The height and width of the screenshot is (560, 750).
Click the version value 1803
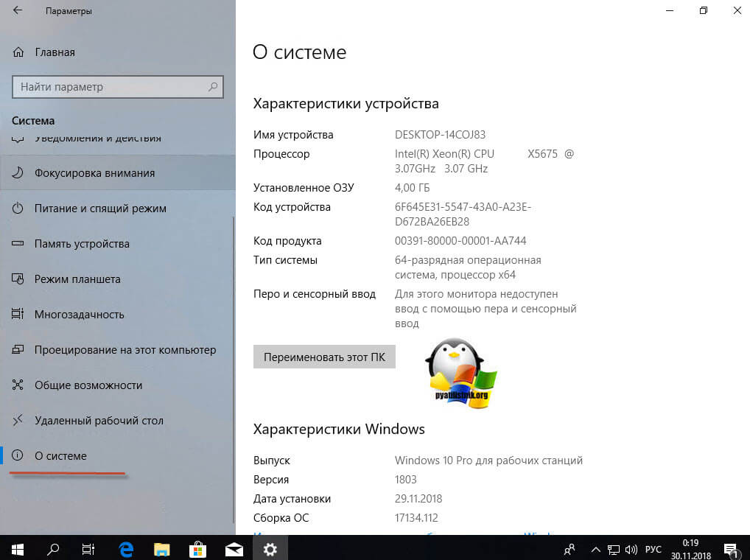[406, 480]
